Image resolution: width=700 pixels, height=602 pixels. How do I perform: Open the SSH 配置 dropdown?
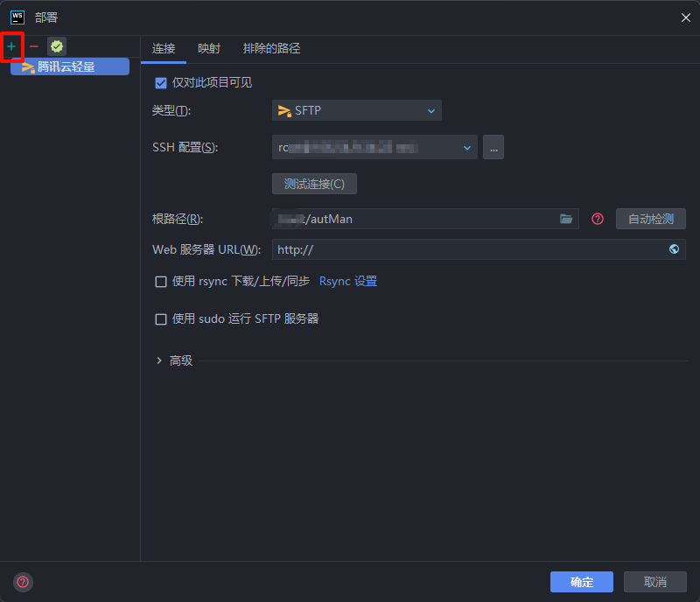pyautogui.click(x=374, y=148)
